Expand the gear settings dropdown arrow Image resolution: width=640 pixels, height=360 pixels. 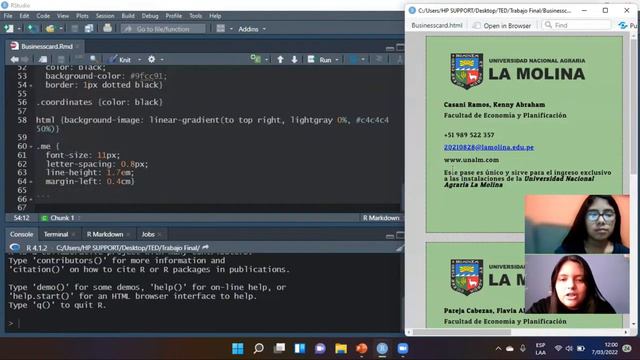162,60
